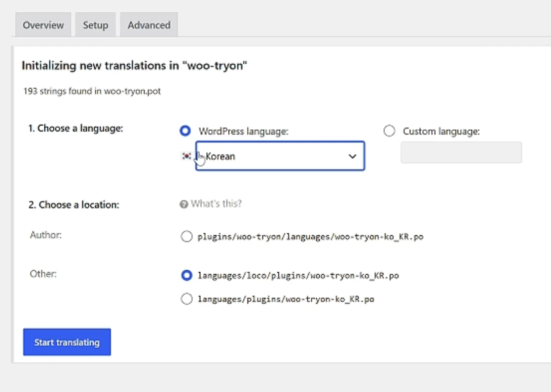This screenshot has width=551, height=392.
Task: Click the 'Other:' label
Action: tap(43, 274)
